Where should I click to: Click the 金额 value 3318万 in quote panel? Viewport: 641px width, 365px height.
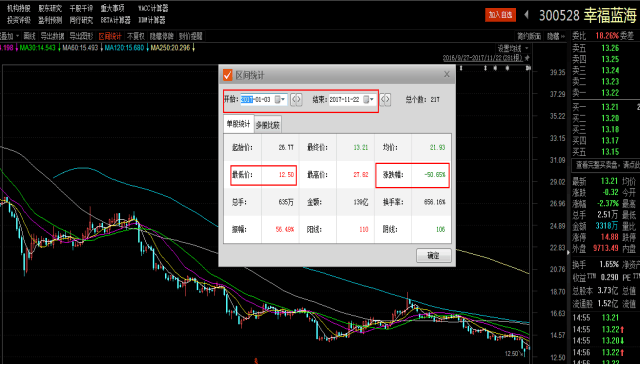(607, 226)
